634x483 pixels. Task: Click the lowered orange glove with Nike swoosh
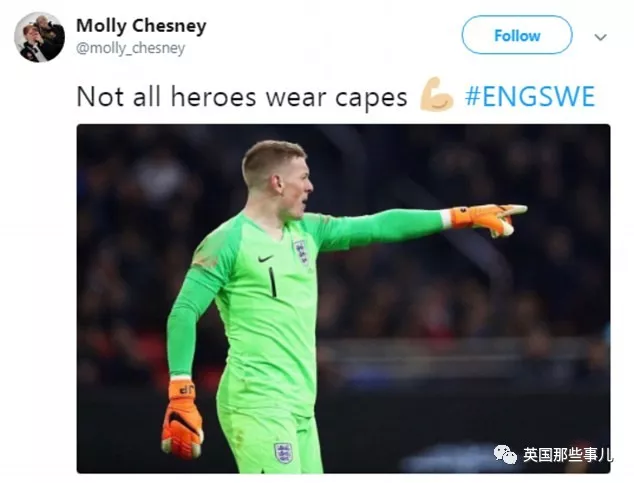pyautogui.click(x=182, y=419)
